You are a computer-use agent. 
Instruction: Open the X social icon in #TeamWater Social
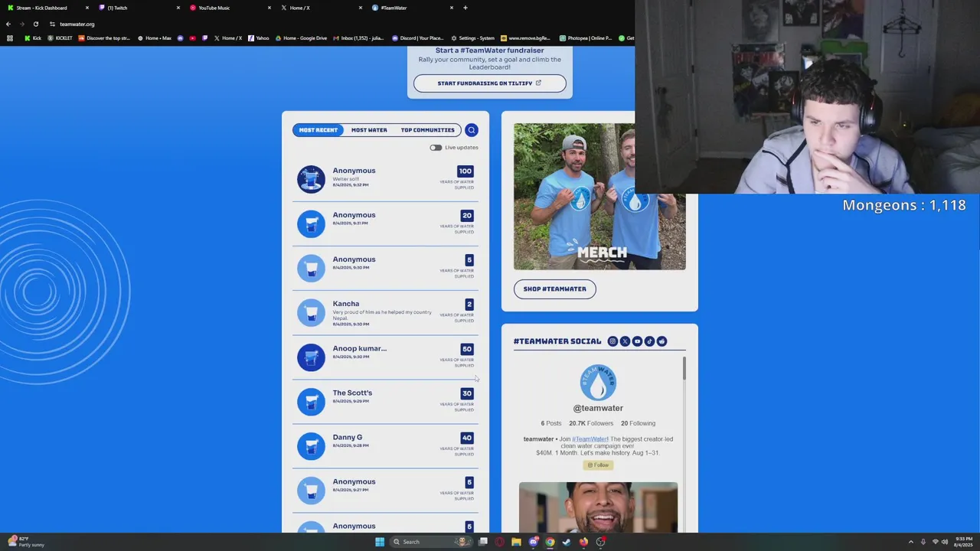[625, 341]
